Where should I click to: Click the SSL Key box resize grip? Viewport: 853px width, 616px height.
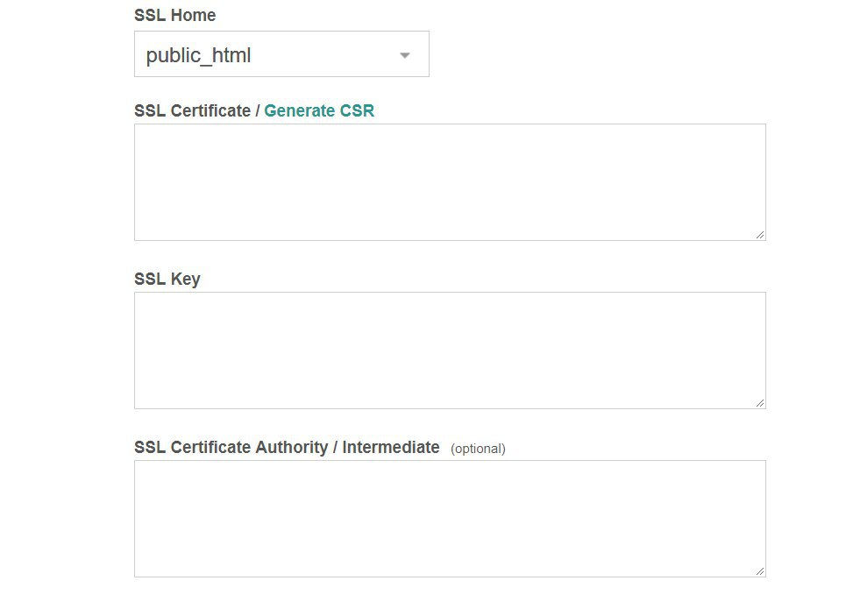click(760, 403)
